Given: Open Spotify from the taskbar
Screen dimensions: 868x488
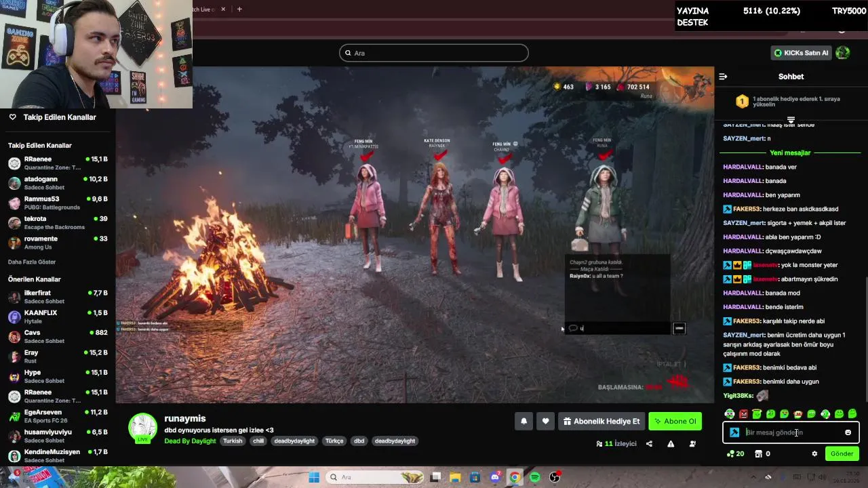Looking at the screenshot, I should coord(535,477).
